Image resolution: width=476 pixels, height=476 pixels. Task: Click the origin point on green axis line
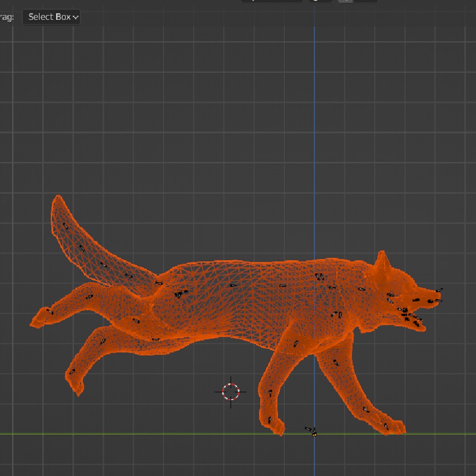[314, 435]
